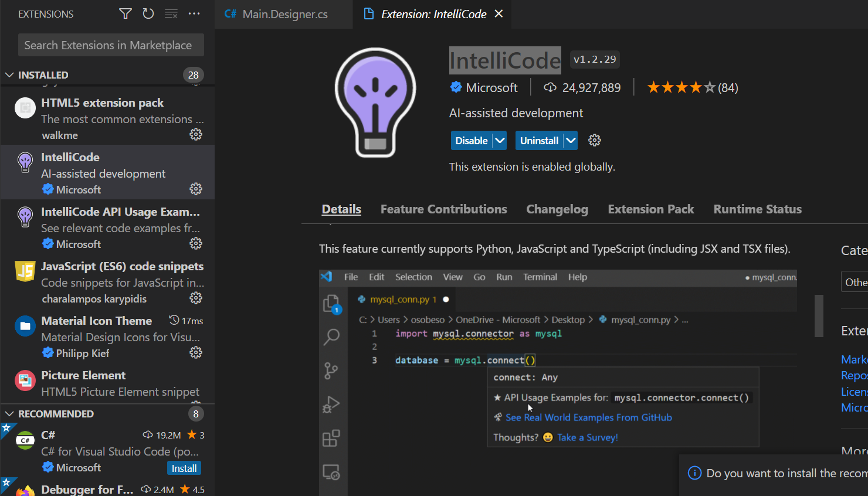Click the large IntelliCode lightbulb logo

click(x=375, y=102)
